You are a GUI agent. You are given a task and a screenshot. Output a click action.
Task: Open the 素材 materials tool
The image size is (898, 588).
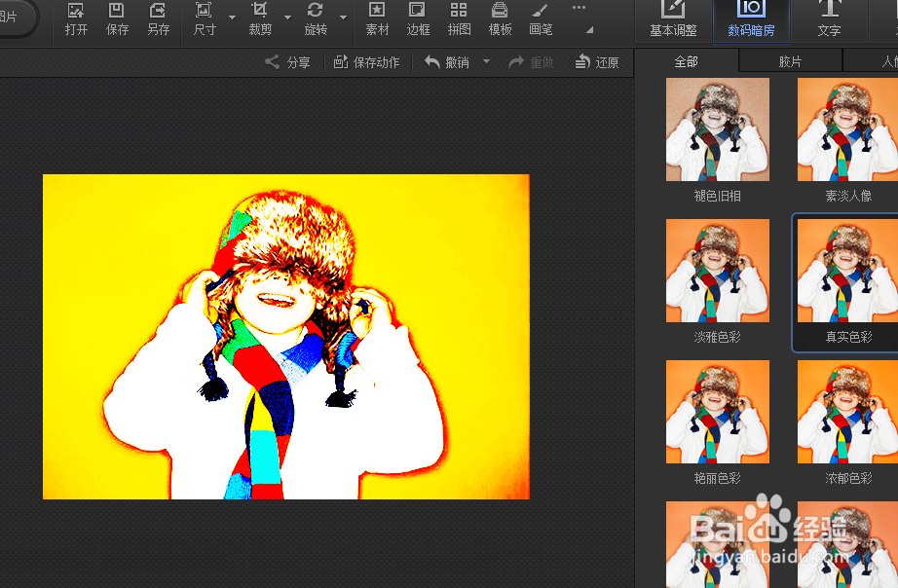coord(377,18)
